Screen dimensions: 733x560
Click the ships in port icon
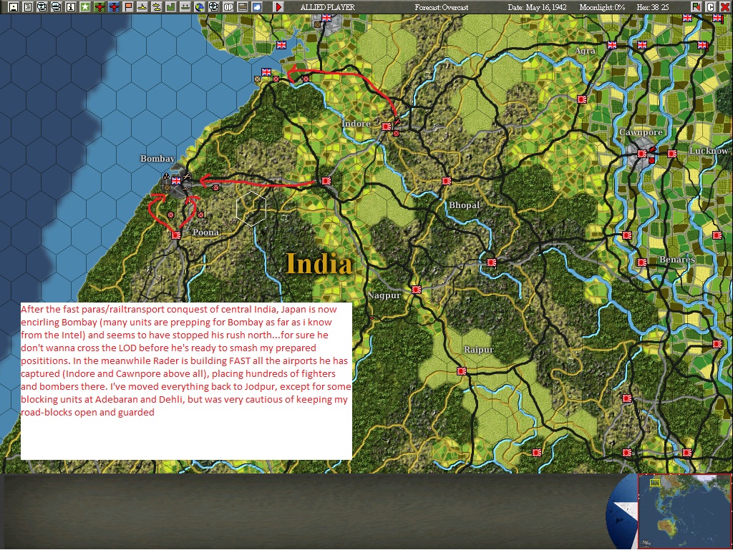185,6
